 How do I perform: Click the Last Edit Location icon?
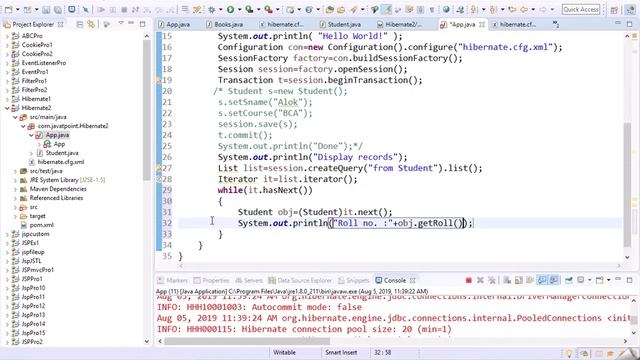(512, 9)
